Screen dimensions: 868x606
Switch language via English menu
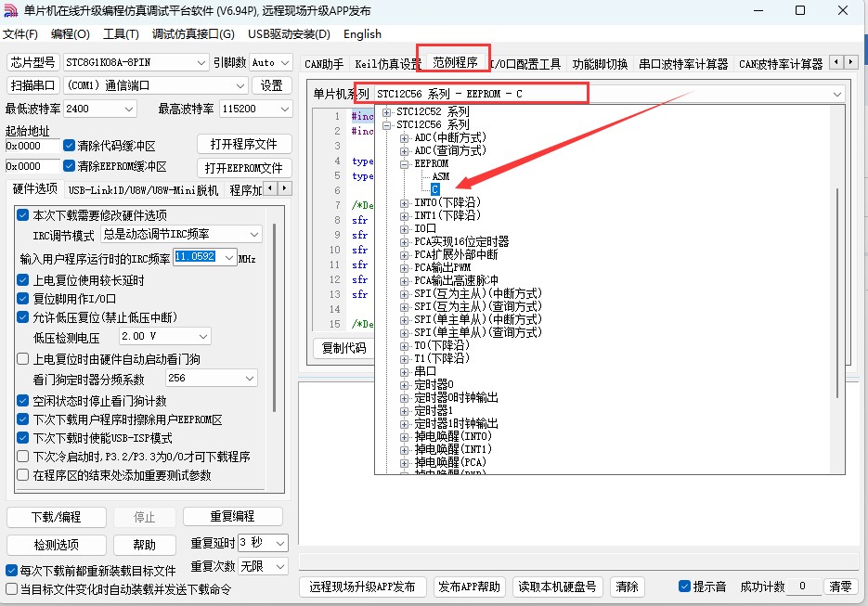pos(362,34)
